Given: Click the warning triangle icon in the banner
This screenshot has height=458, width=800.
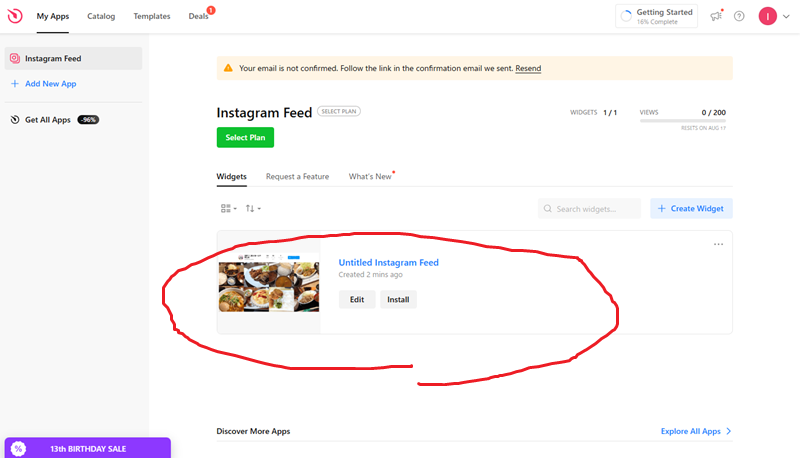Looking at the screenshot, I should (x=228, y=68).
